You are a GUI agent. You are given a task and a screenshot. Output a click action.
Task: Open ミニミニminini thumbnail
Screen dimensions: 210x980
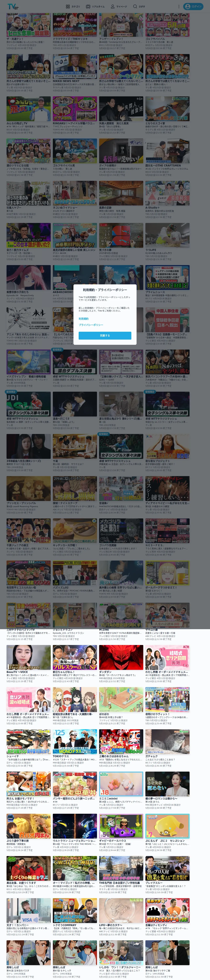(121, 784)
